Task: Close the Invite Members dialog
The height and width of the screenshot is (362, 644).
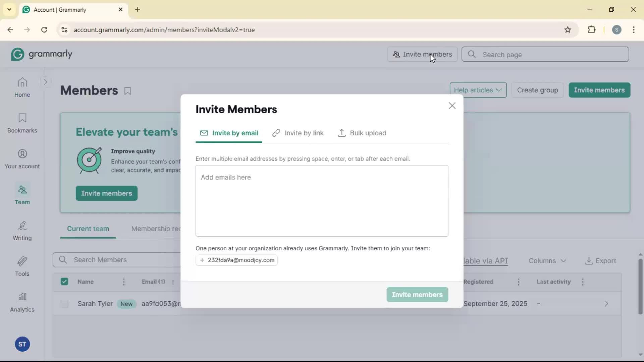Action: click(x=452, y=106)
